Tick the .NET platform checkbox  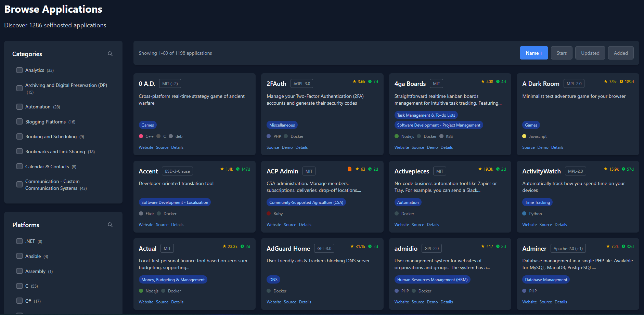pyautogui.click(x=19, y=241)
